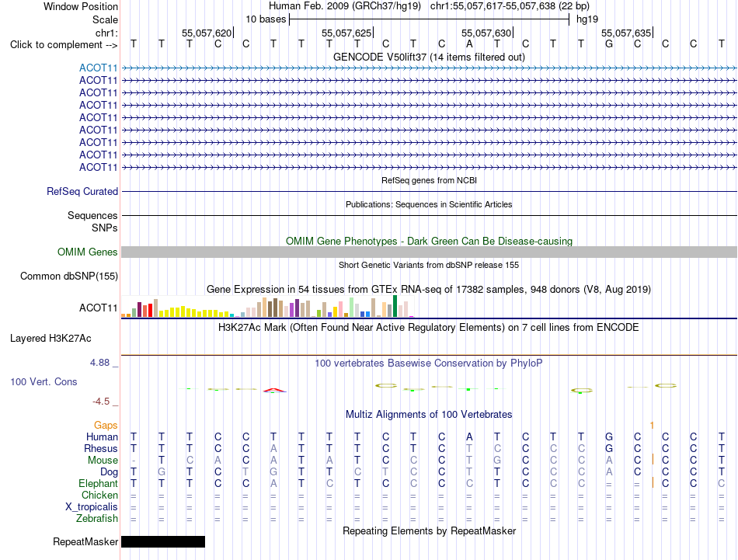Click the green 'OMIM Genes' label
Screen dimensions: 738x560
click(87, 252)
